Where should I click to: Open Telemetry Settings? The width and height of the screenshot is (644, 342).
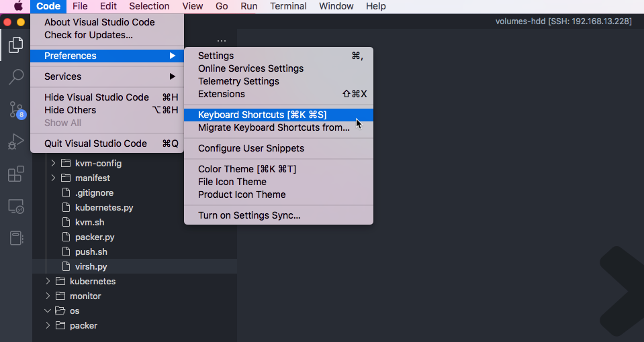(x=279, y=81)
